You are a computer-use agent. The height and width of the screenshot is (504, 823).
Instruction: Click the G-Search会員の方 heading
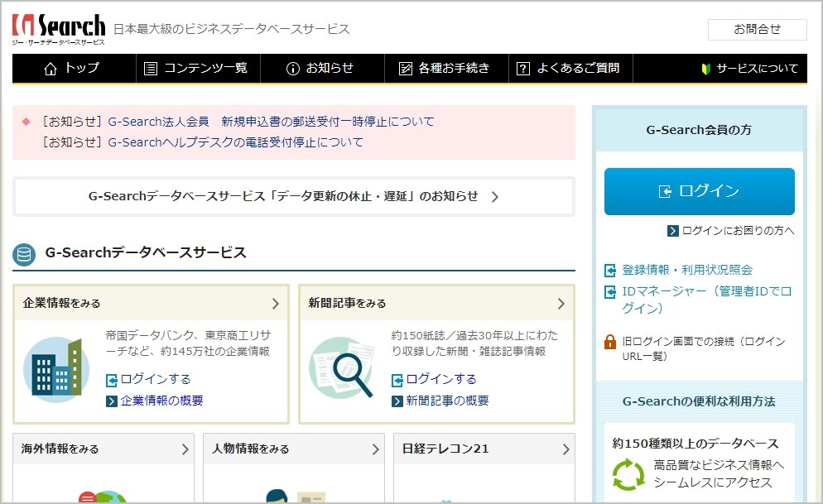(699, 130)
